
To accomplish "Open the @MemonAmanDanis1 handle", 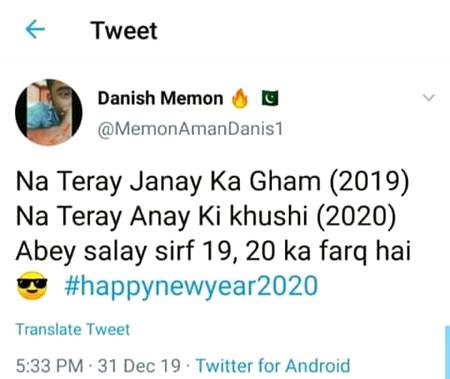I will tap(190, 129).
